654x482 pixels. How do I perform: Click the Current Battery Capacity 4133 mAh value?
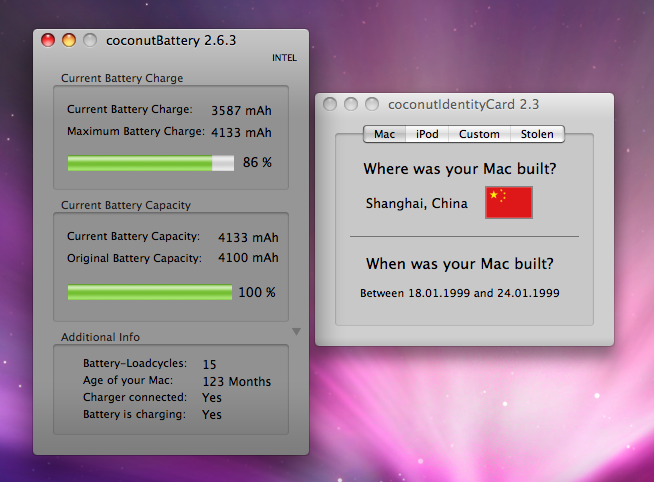point(248,238)
